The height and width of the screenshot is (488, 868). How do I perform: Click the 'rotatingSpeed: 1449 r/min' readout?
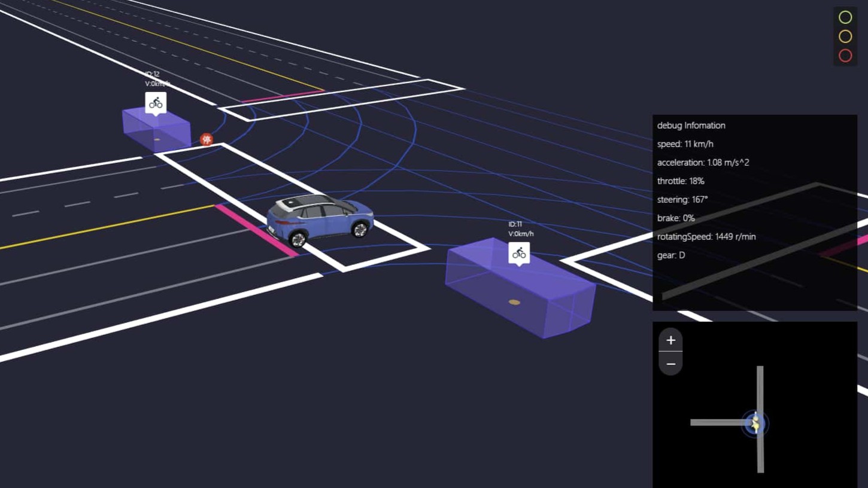tap(706, 237)
